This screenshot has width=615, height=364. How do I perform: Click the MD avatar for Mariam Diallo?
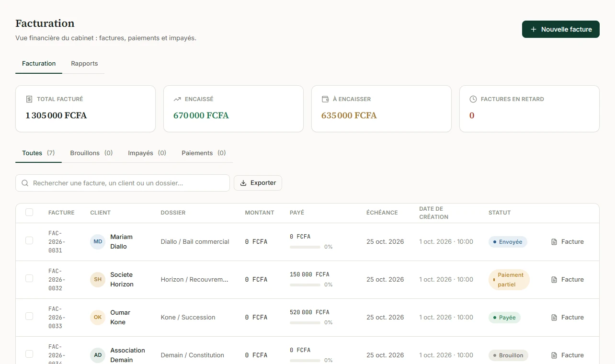98,241
